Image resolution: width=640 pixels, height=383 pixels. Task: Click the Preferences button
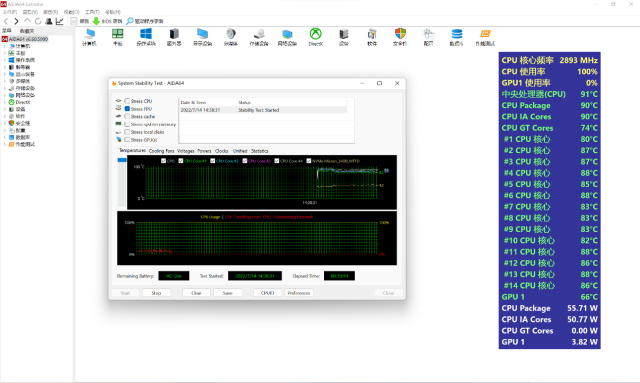tap(299, 293)
